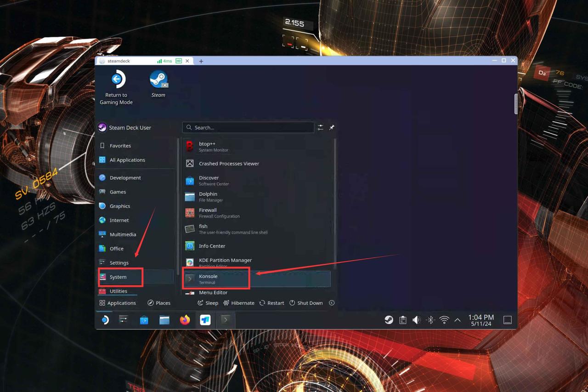
Task: Switch to the Applications tab
Action: 118,303
